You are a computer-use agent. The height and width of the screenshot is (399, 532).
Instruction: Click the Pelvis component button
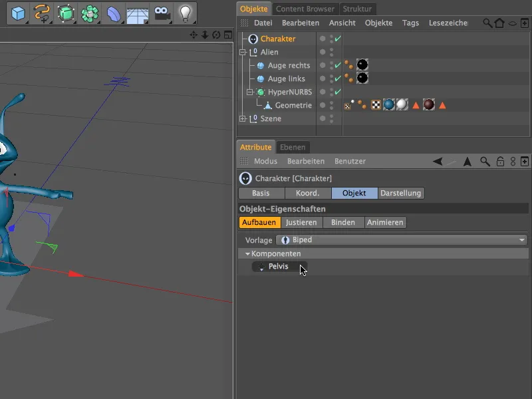pos(279,267)
